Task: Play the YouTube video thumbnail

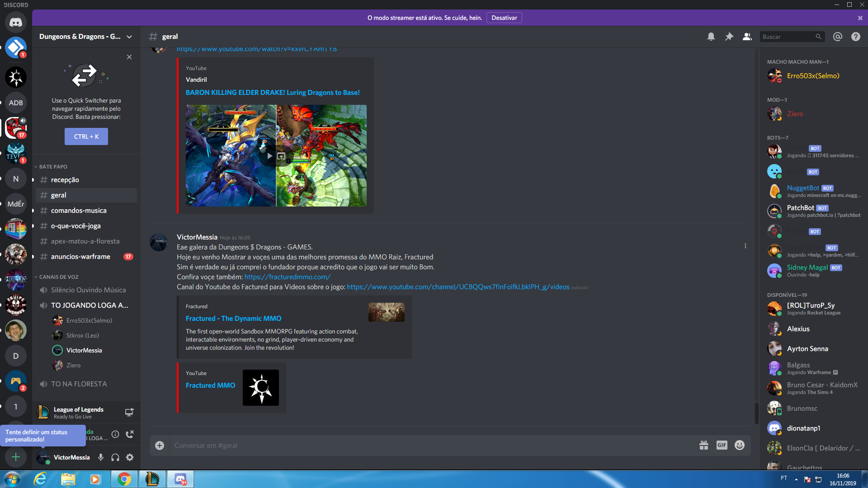Action: pos(270,156)
